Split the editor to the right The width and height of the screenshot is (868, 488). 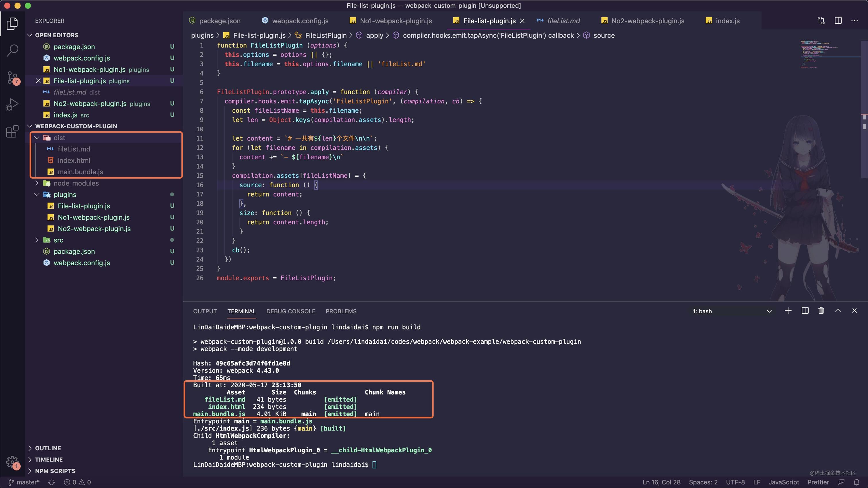[x=838, y=21]
